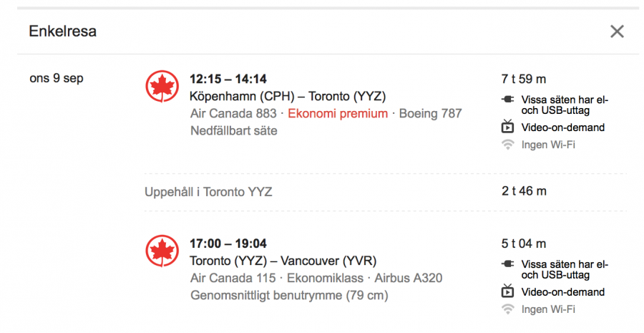The width and height of the screenshot is (644, 333).
Task: Click Wi-Fi icon on second flight
Action: [x=508, y=309]
